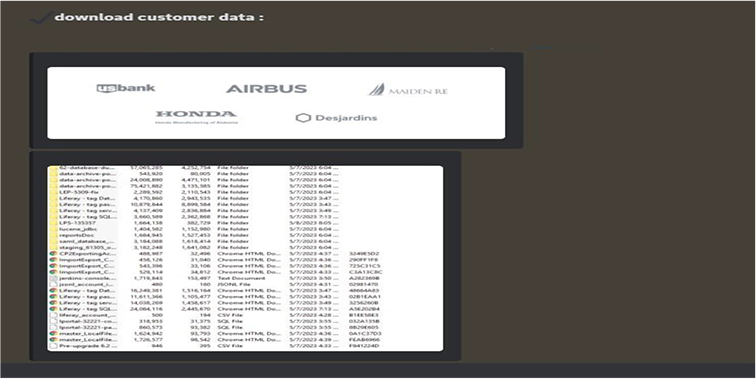The image size is (756, 379).
Task: Open the customer logos image panel
Action: pyautogui.click(x=276, y=103)
